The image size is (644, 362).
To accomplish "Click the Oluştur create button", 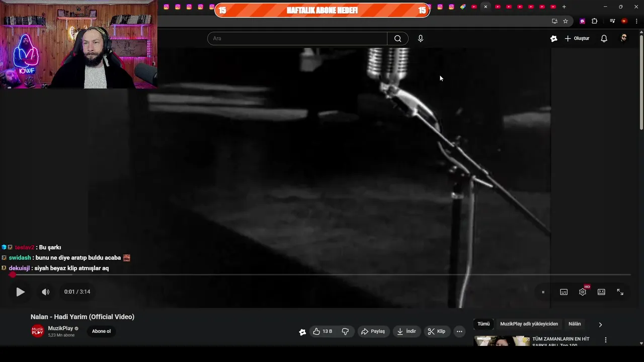I will (577, 38).
